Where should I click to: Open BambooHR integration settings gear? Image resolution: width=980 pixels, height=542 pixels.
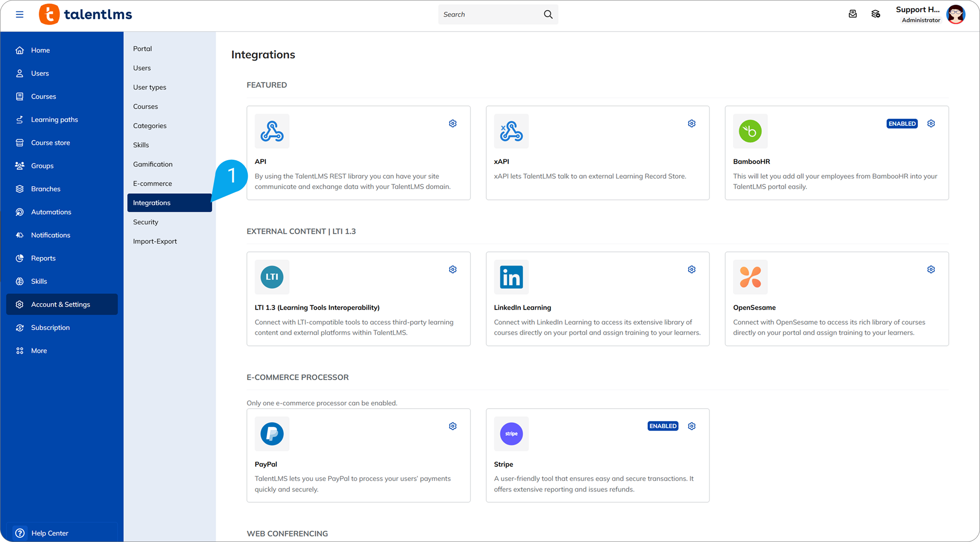click(931, 124)
